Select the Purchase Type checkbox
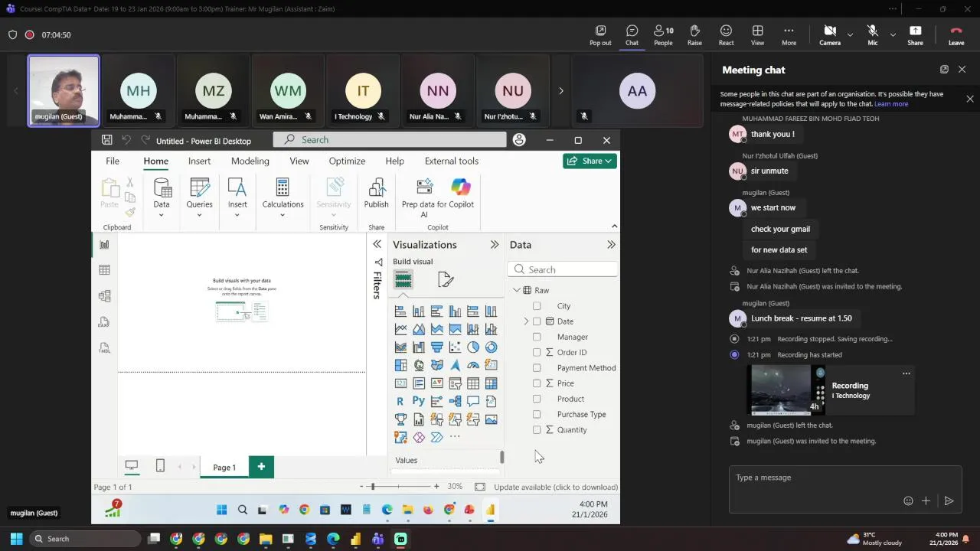This screenshot has width=980, height=551. coord(537,415)
